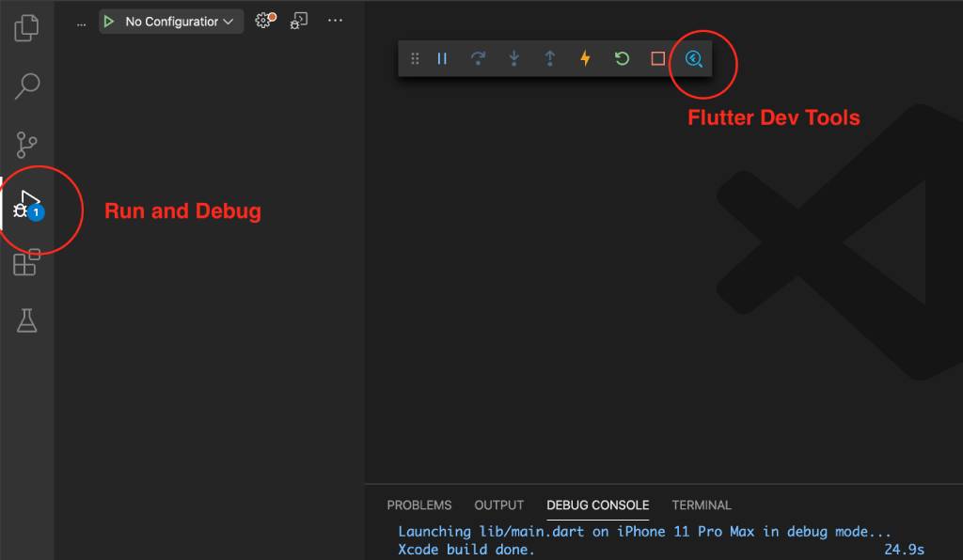Switch to the PROBLEMS tab
This screenshot has width=963, height=560.
point(418,505)
